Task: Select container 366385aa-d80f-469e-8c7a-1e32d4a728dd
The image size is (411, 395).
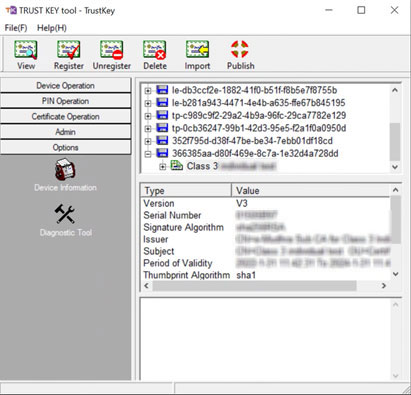Action: point(255,153)
